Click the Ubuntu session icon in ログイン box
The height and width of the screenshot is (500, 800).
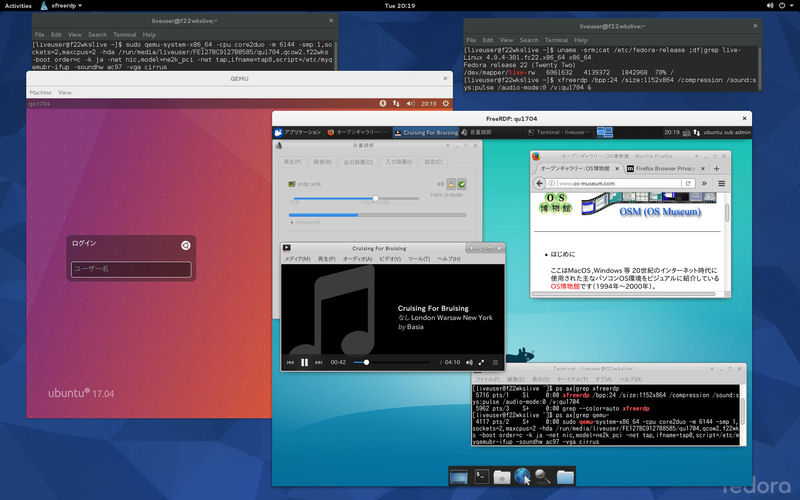click(x=185, y=245)
